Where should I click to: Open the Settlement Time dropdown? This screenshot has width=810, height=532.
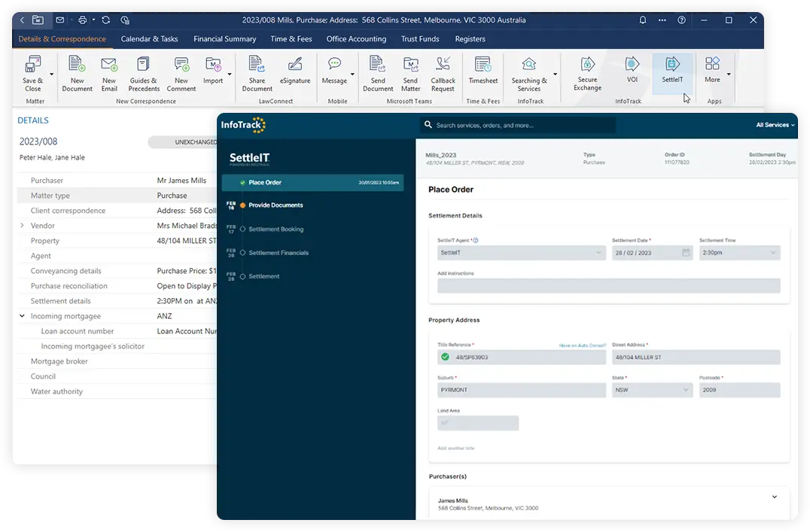pos(740,253)
